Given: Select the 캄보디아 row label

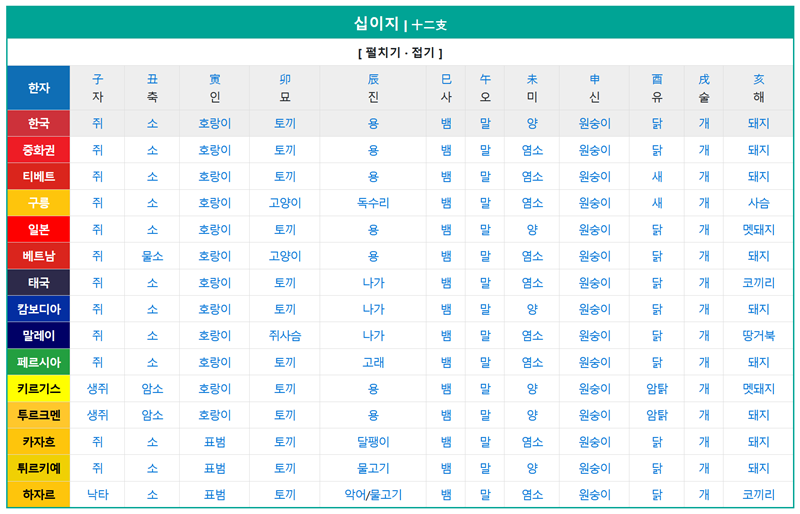Looking at the screenshot, I should coord(39,309).
